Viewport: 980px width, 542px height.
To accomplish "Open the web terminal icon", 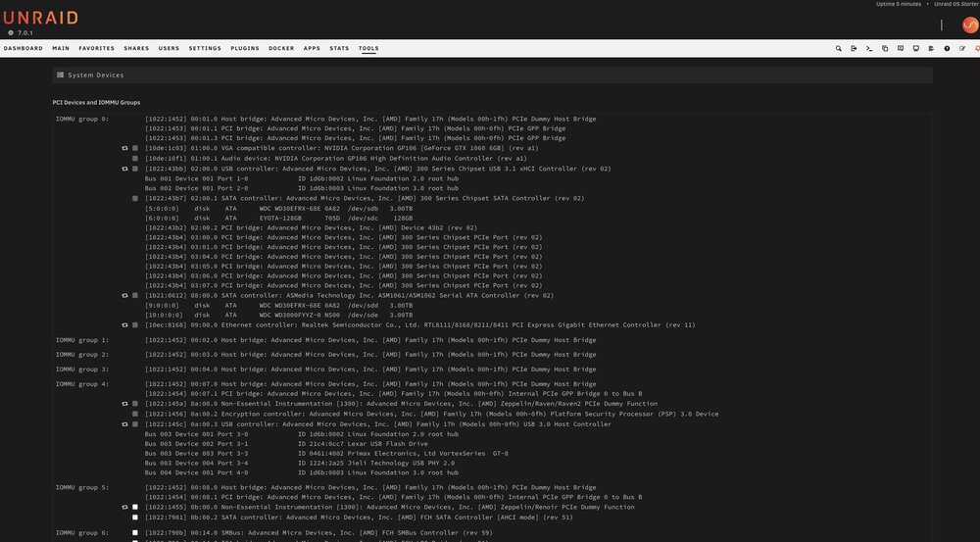I will 869,48.
